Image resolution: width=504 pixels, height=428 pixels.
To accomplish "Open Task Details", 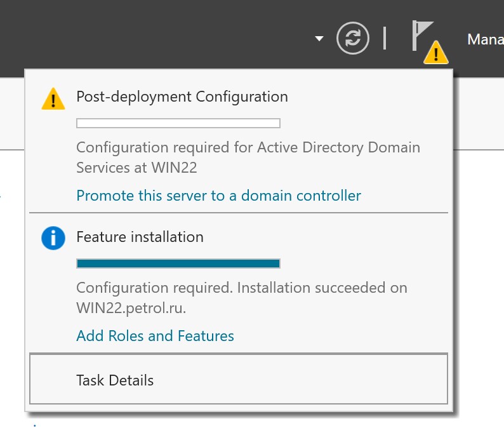I will [239, 379].
